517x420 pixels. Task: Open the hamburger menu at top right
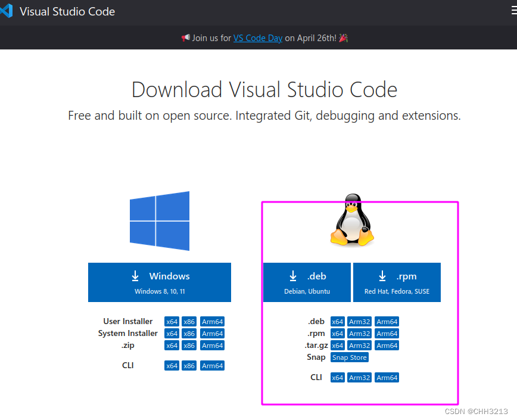pos(514,11)
